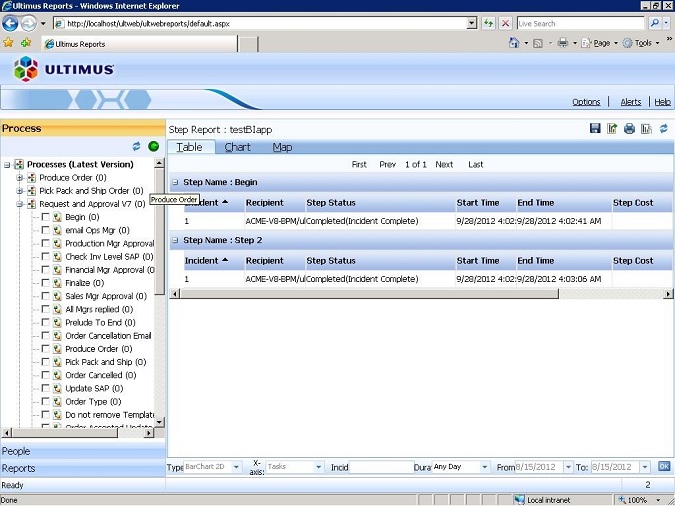Image resolution: width=675 pixels, height=506 pixels.
Task: Click the print report icon
Action: (x=629, y=128)
